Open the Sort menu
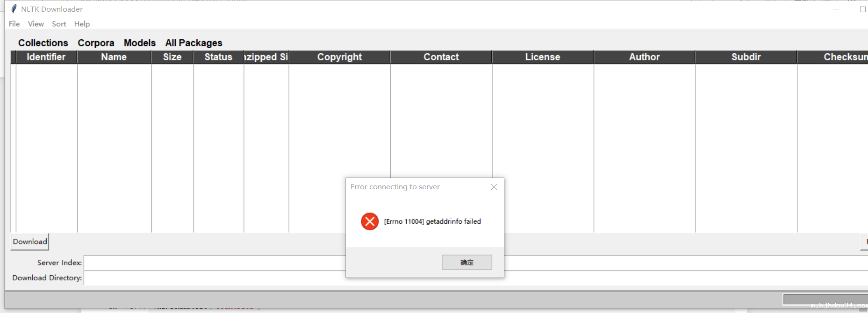The height and width of the screenshot is (313, 868). click(59, 24)
